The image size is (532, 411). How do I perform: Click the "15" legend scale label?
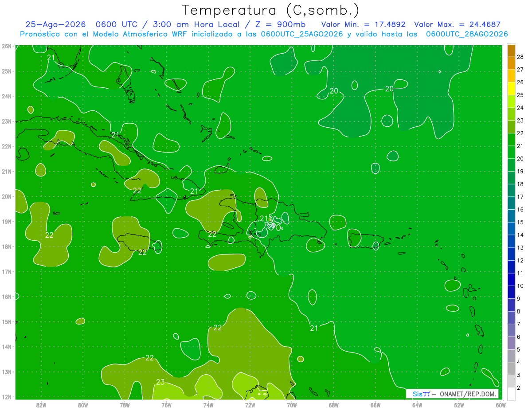pos(520,222)
